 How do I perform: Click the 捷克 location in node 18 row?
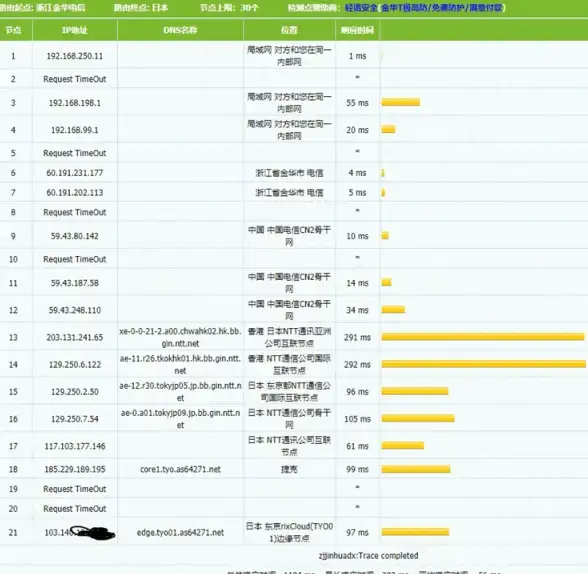click(289, 469)
